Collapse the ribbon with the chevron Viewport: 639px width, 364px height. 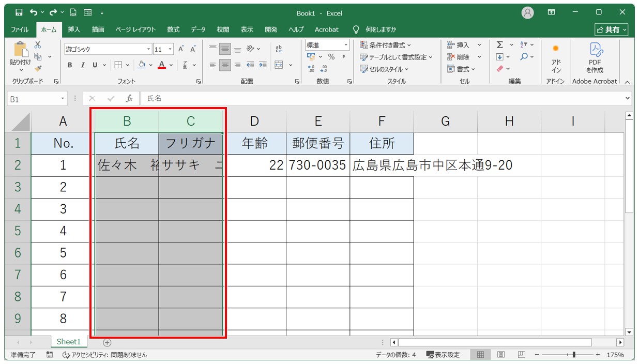[627, 82]
